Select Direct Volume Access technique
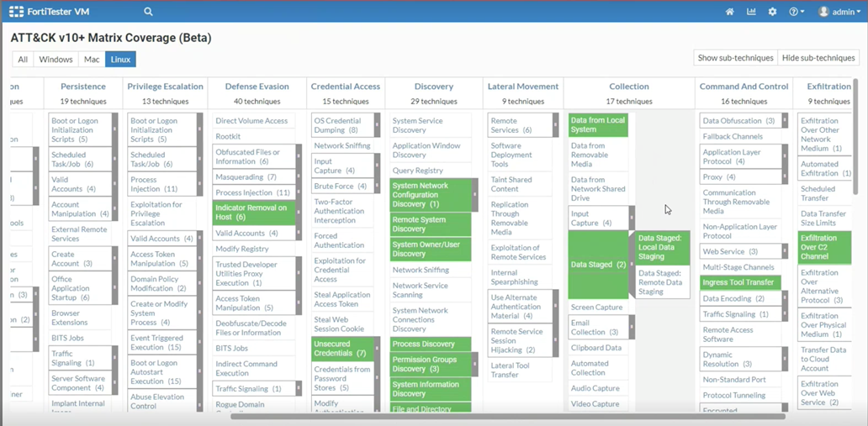Screen dimensions: 868x426 point(253,121)
